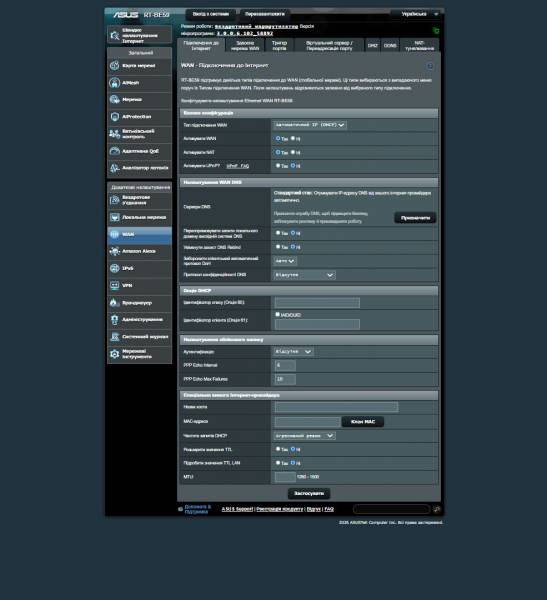This screenshot has width=547, height=600.
Task: Click the MAC Clone button
Action: click(x=362, y=422)
